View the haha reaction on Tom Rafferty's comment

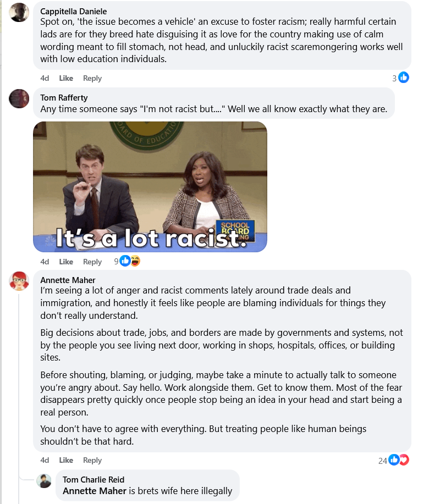135,261
